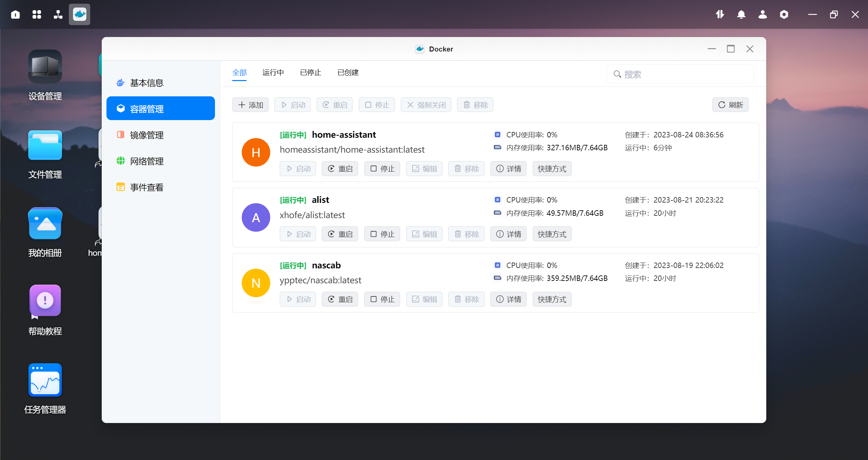Restart the home-assistant container
Image resolution: width=868 pixels, height=460 pixels.
(x=340, y=169)
